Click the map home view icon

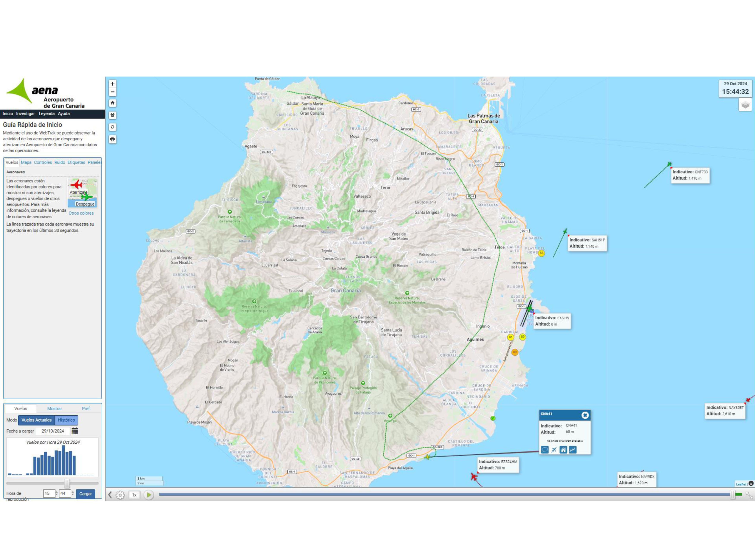pos(113,103)
